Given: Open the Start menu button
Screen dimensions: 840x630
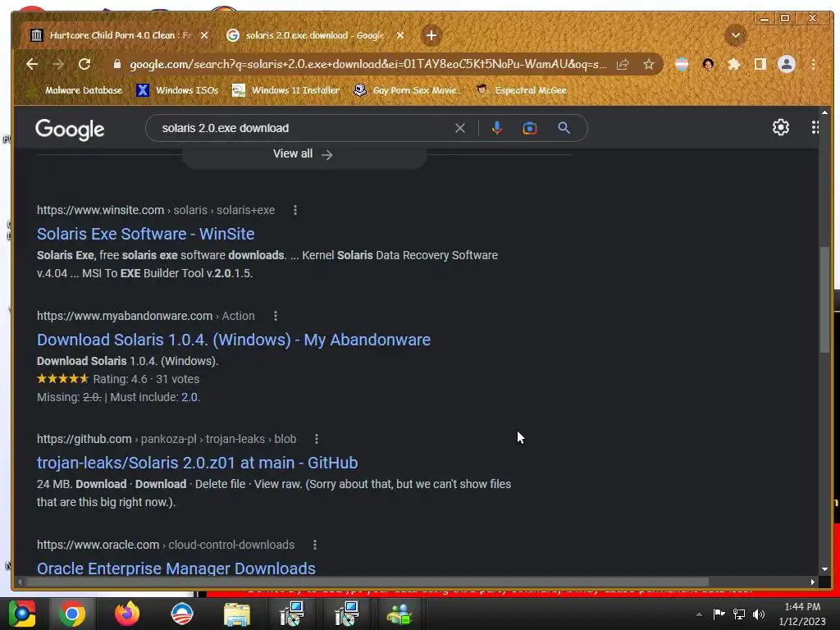Looking at the screenshot, I should click(22, 614).
